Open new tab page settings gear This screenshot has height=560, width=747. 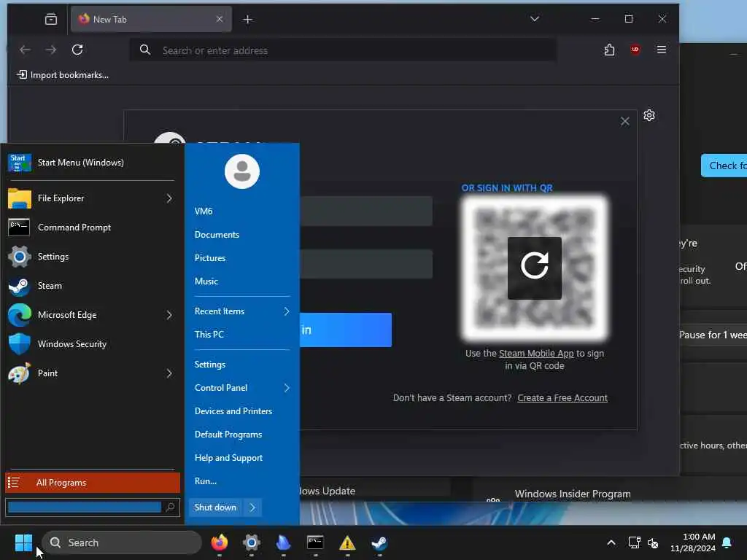click(649, 115)
